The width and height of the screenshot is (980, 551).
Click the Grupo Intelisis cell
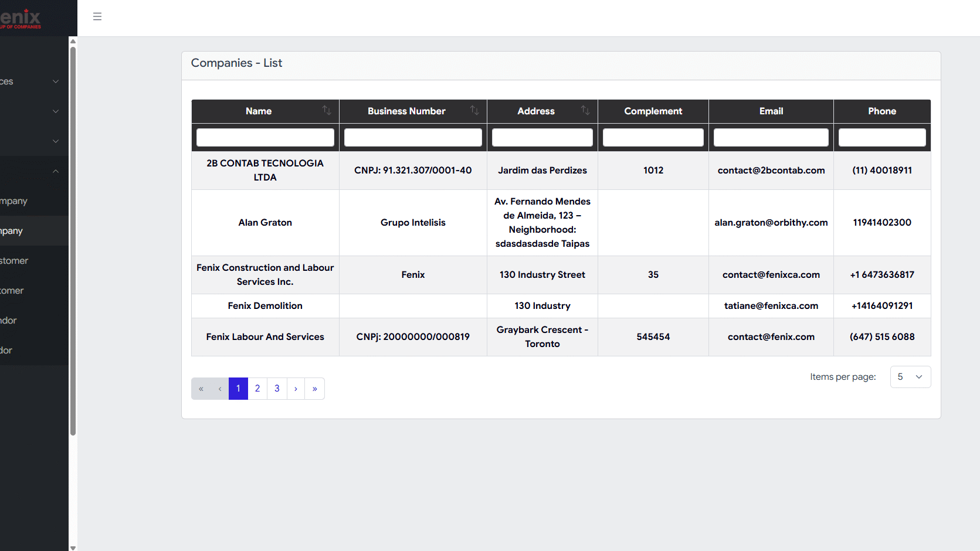tap(413, 223)
